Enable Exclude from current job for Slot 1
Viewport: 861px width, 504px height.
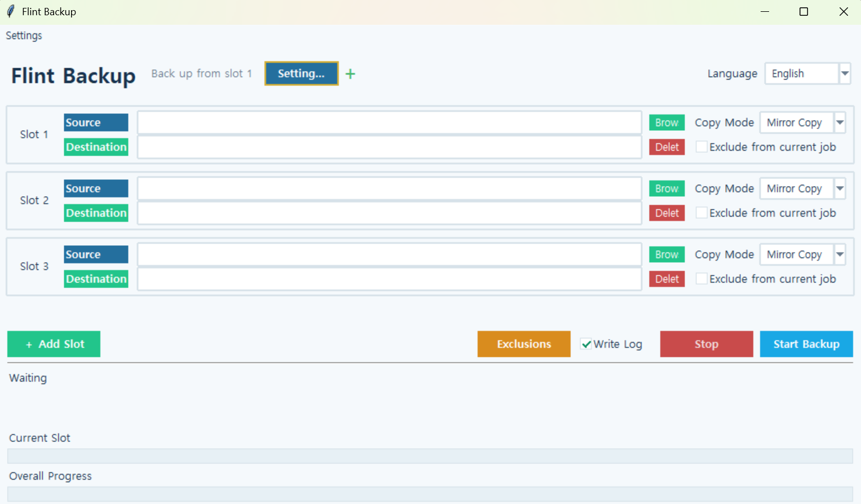[701, 147]
